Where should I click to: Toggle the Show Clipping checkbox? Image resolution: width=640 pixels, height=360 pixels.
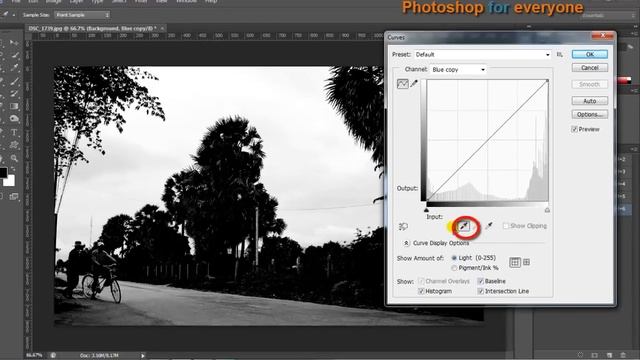coord(506,226)
